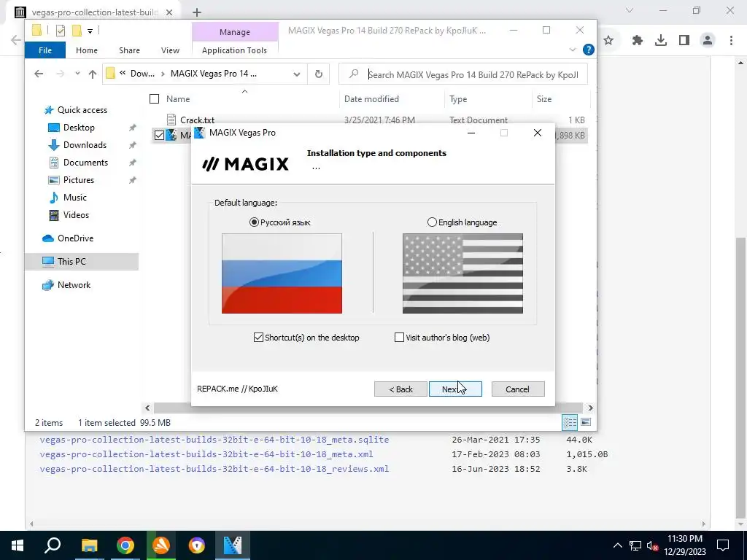Click the Next button in installer
The image size is (747, 560).
[455, 389]
